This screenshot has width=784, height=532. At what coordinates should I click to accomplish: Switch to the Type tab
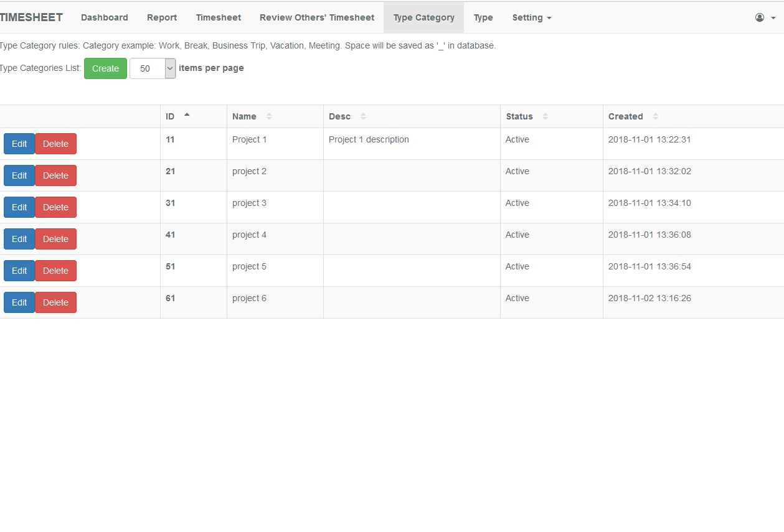[x=483, y=17]
